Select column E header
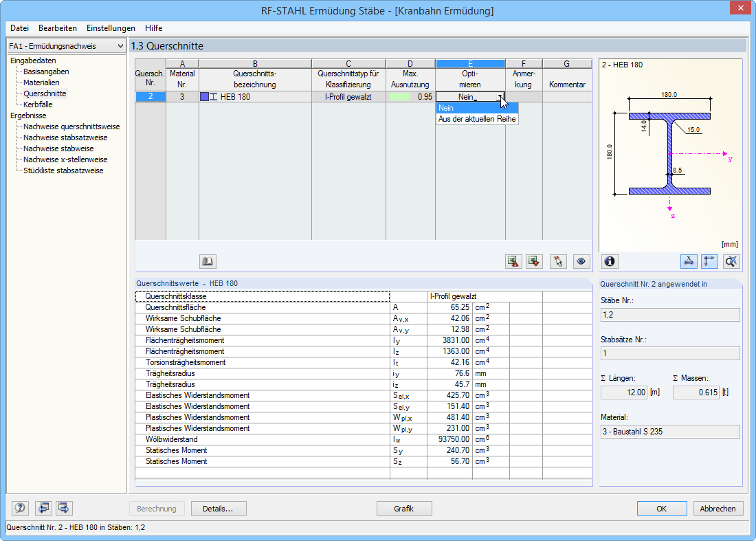 pyautogui.click(x=470, y=64)
